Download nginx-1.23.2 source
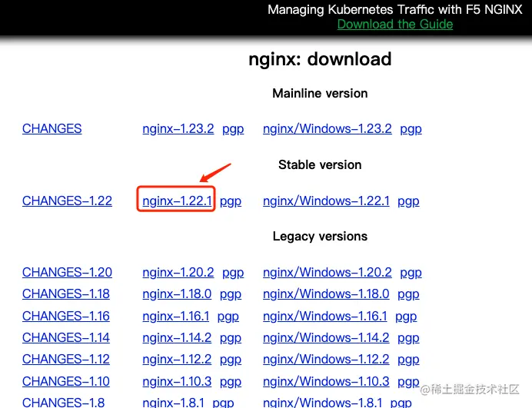This screenshot has width=532, height=408. tap(178, 129)
